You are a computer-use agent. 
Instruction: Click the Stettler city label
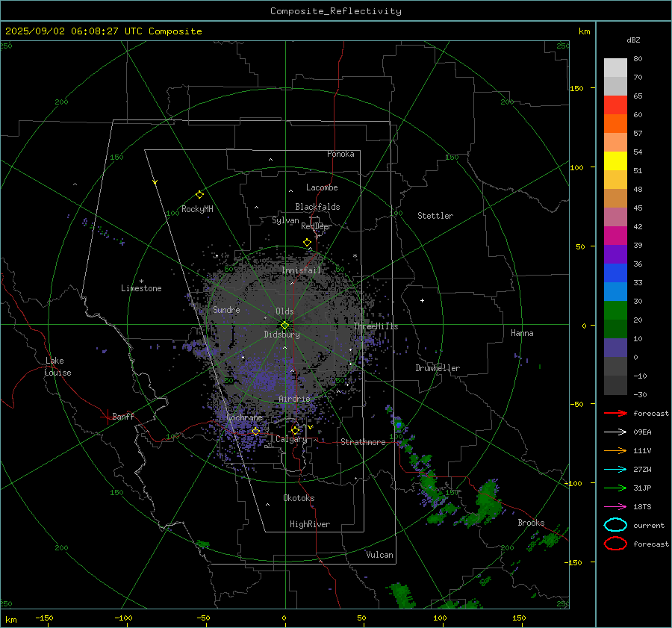[435, 216]
